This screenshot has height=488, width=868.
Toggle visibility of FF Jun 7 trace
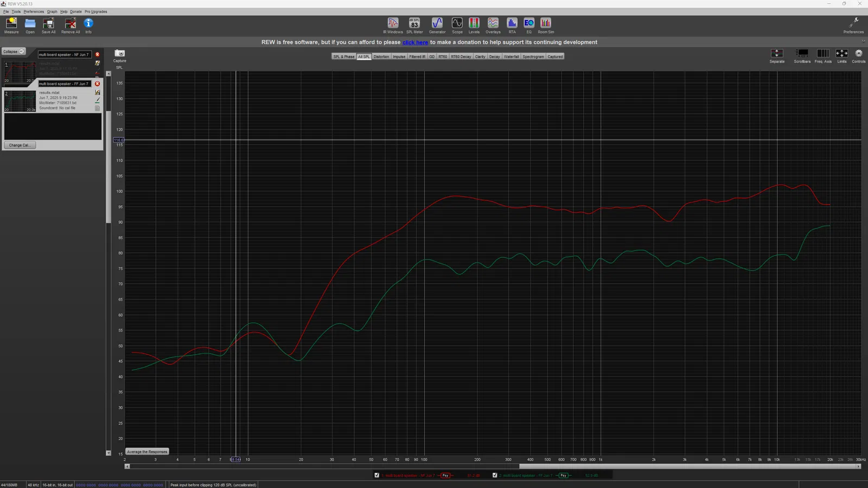tap(495, 476)
